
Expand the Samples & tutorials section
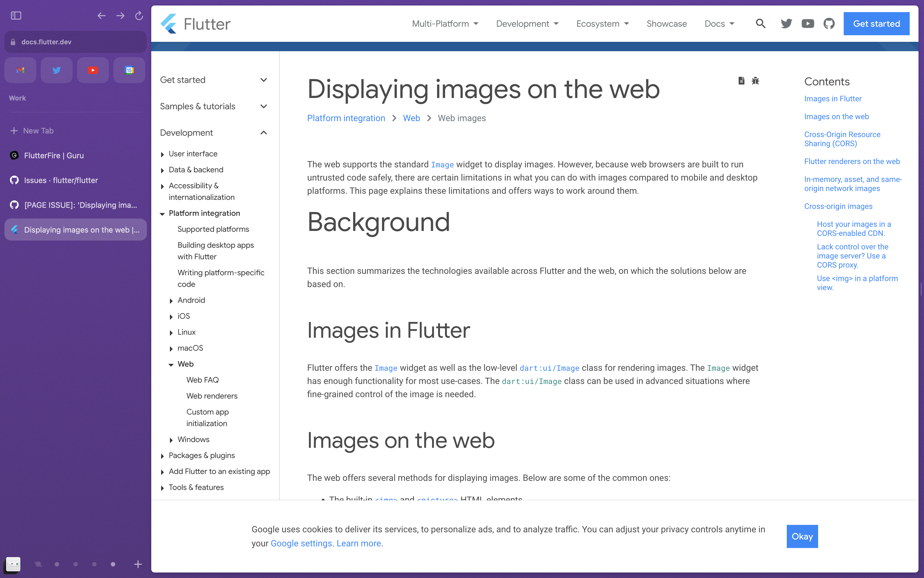pos(213,106)
